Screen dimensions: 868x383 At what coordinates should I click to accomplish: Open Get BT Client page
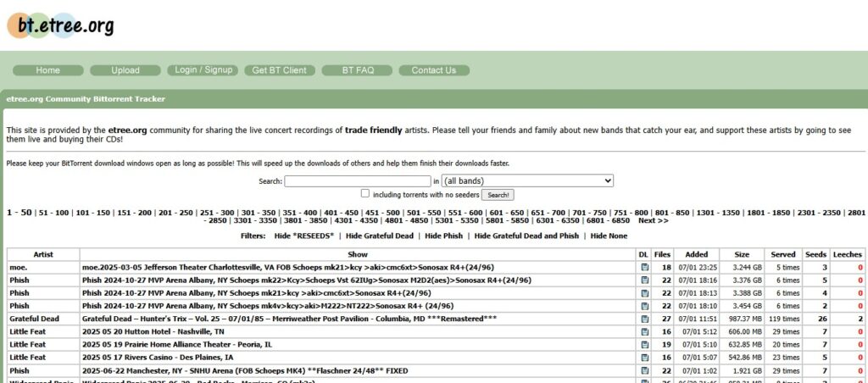tap(280, 70)
